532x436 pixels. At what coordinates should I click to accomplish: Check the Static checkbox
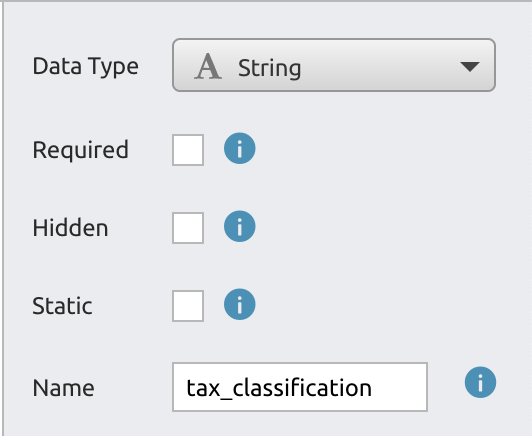(x=188, y=306)
